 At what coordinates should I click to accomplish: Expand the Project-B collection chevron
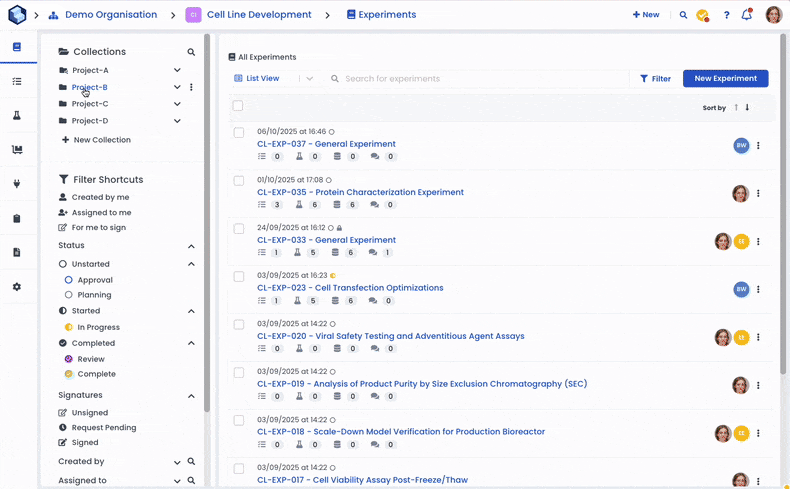tap(177, 87)
